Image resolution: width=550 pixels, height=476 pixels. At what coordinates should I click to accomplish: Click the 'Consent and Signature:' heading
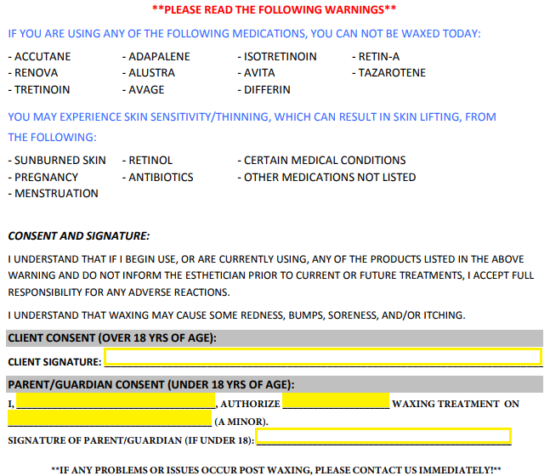[x=79, y=236]
